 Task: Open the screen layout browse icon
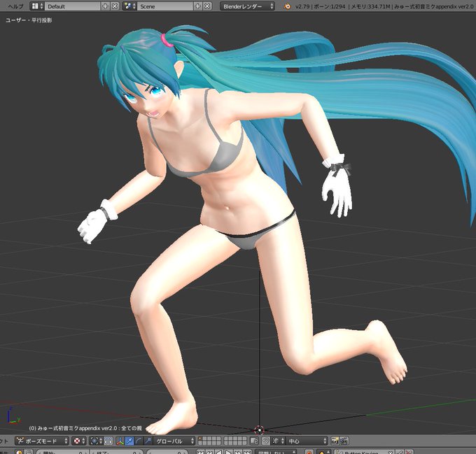pyautogui.click(x=37, y=6)
